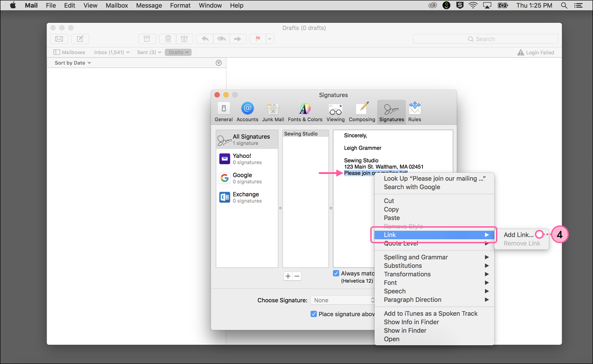Viewport: 593px width, 364px height.
Task: Choose Copy from context menu
Action: click(434, 209)
